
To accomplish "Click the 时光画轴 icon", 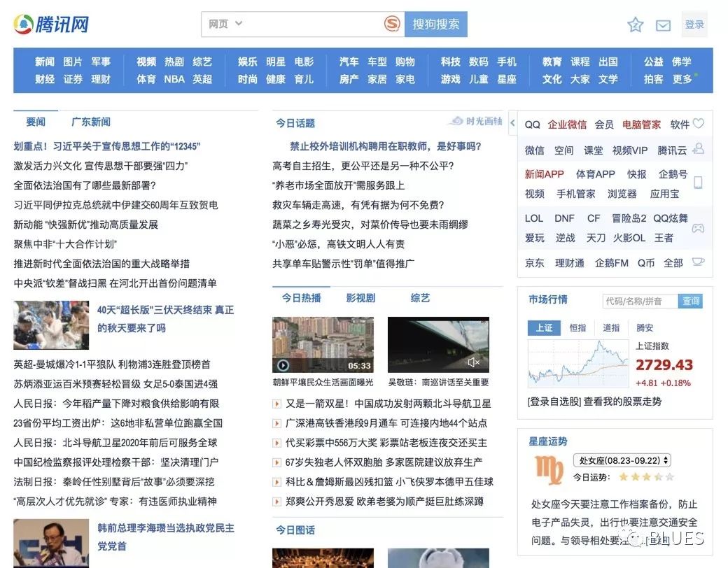I will pos(477,121).
